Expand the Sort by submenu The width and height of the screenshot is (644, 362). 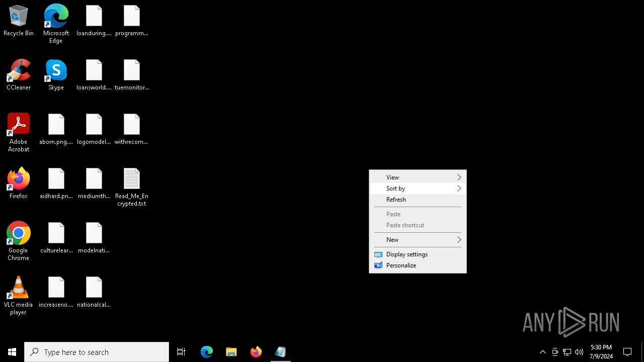(x=418, y=188)
